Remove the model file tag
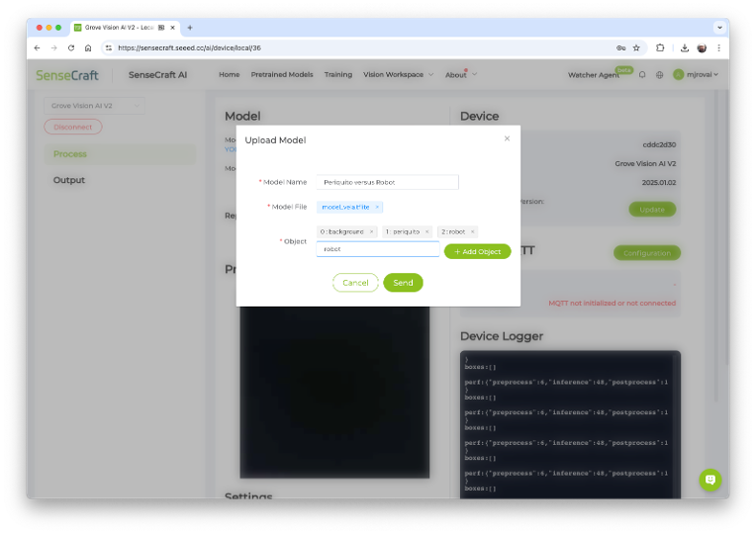Viewport: 756px width, 534px height. [x=377, y=207]
